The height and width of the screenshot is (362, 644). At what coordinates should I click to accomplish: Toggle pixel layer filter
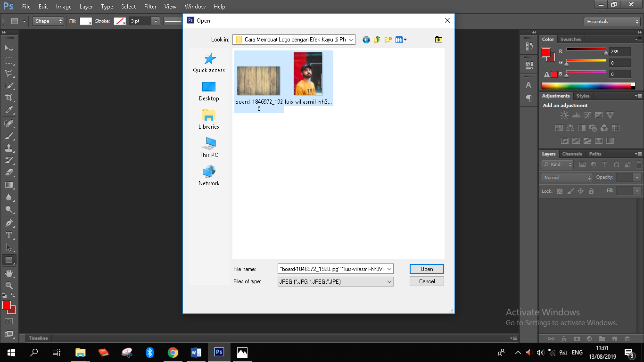click(582, 165)
